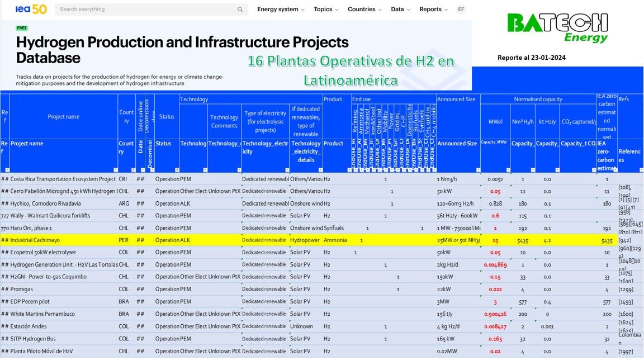Open the Countries menu

pos(364,9)
